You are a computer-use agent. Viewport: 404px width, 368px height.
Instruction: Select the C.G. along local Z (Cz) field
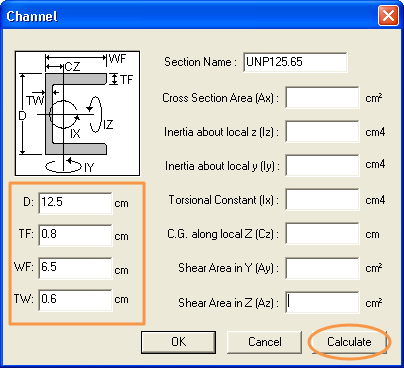tap(322, 234)
